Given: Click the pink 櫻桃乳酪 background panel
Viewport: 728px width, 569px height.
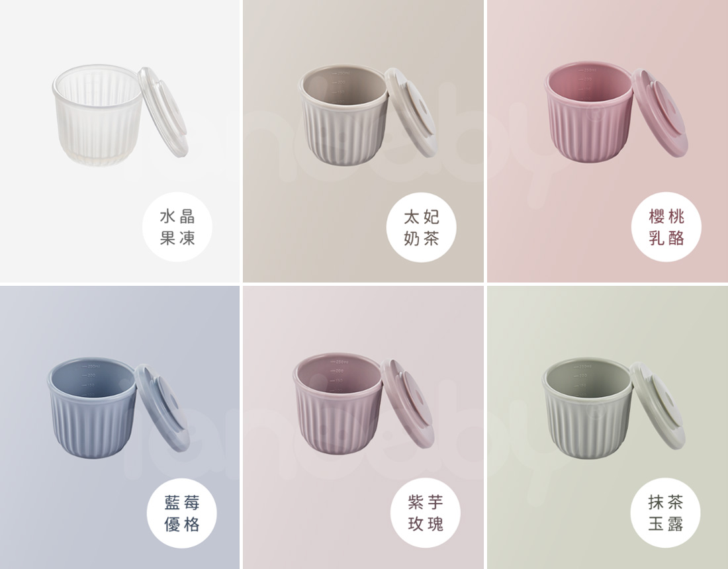Looking at the screenshot, I should coord(608,141).
